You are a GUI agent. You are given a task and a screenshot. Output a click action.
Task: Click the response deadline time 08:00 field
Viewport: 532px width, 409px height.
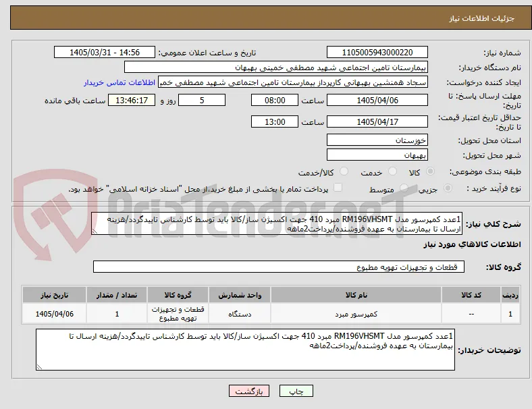click(x=275, y=100)
